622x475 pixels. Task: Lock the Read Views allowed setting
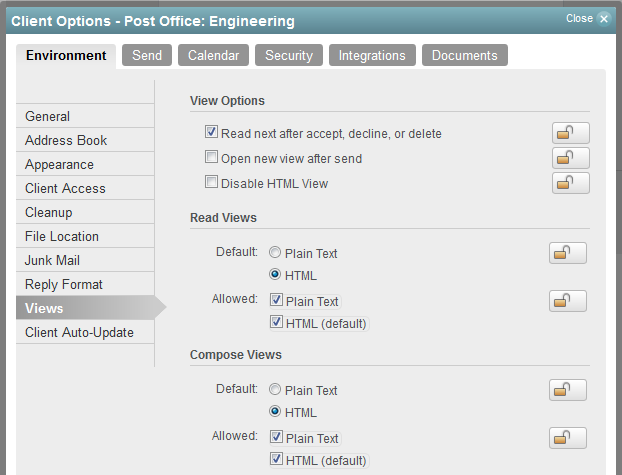567,301
